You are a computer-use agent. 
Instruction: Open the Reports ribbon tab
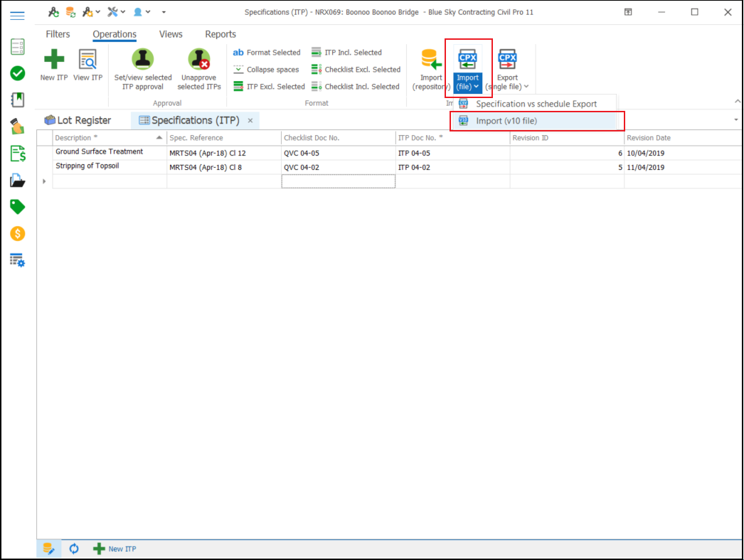coord(220,34)
